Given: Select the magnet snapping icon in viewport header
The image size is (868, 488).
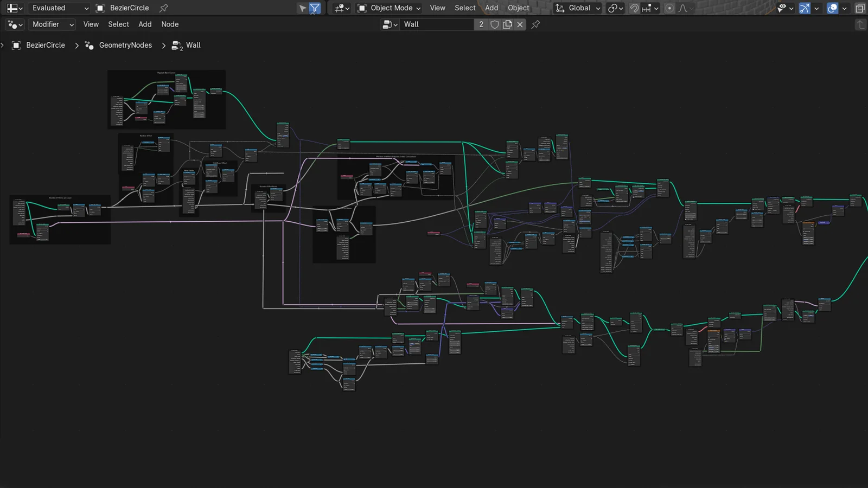Looking at the screenshot, I should click(634, 8).
